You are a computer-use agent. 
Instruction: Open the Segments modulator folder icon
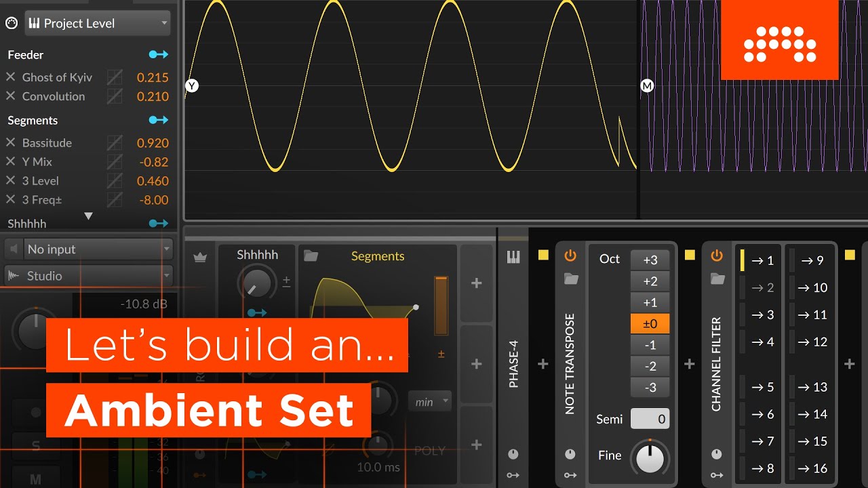click(311, 256)
